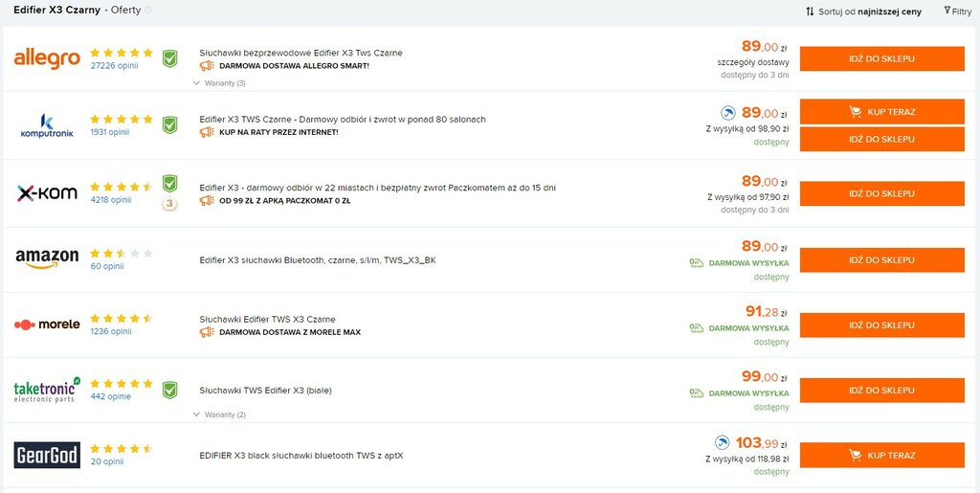Click KUP NA RATY PRZEZ INTERNET! promo text
980x493 pixels.
(278, 132)
